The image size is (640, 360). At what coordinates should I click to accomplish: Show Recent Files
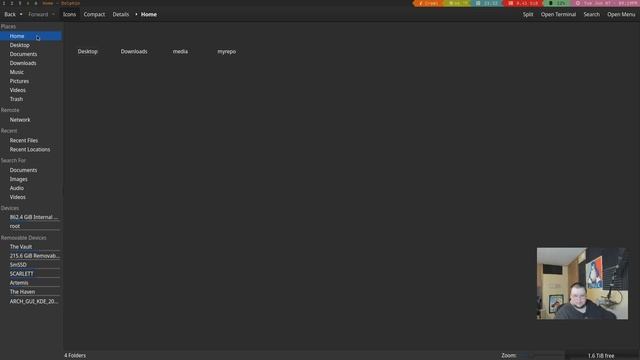(x=31, y=140)
